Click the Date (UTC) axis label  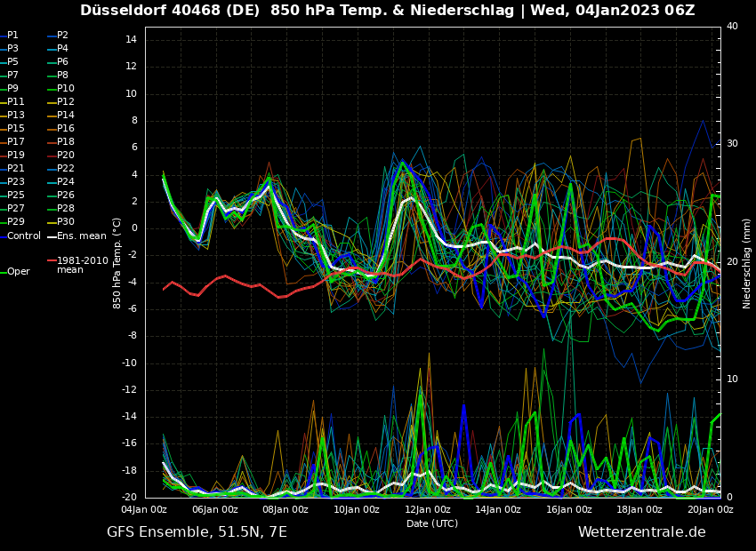[x=432, y=523]
